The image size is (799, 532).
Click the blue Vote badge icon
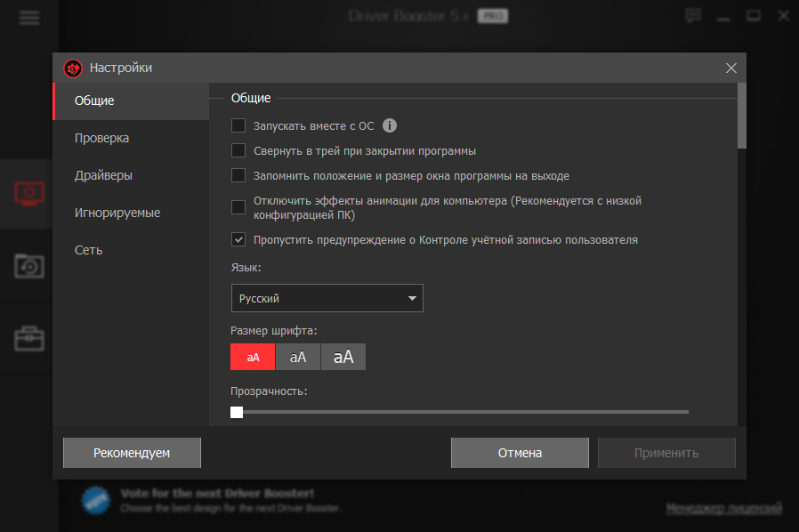[x=96, y=500]
